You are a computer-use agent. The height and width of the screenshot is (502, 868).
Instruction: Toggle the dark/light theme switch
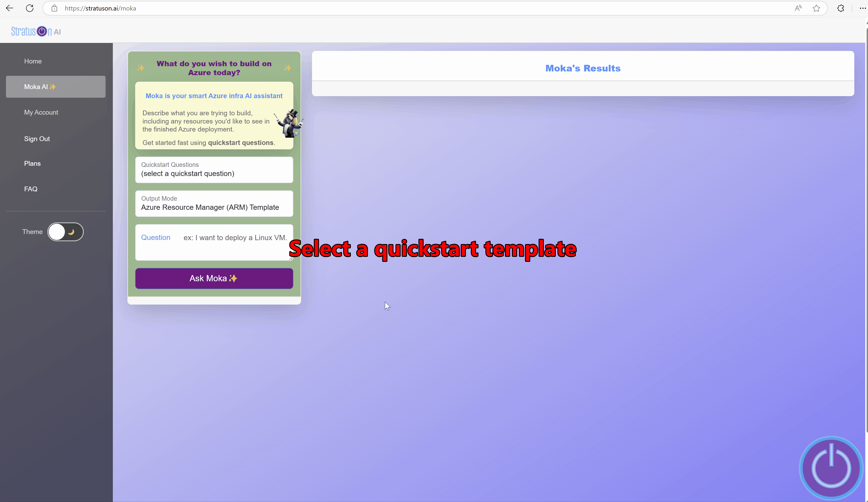coord(65,232)
